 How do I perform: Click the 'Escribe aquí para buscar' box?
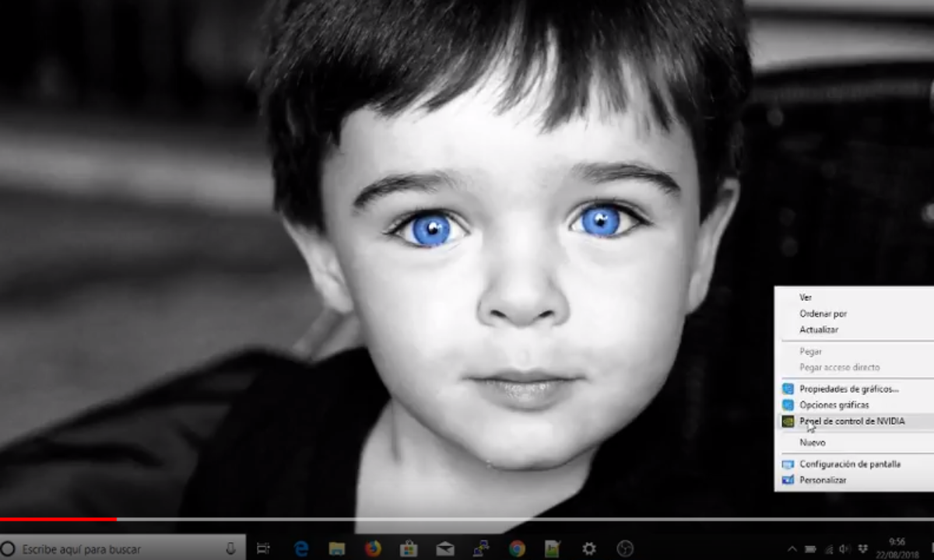click(123, 548)
